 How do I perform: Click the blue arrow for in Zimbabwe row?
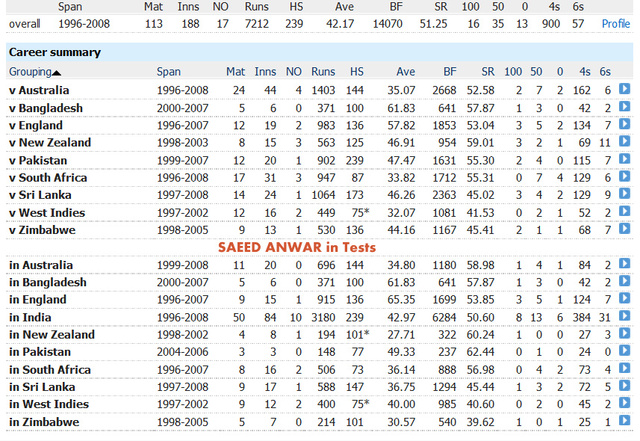(x=624, y=422)
